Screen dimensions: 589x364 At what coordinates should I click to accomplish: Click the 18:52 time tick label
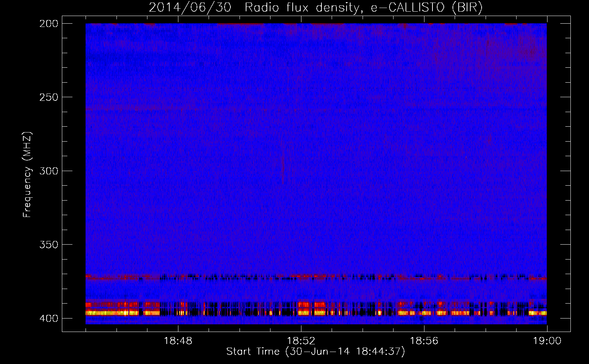(301, 341)
